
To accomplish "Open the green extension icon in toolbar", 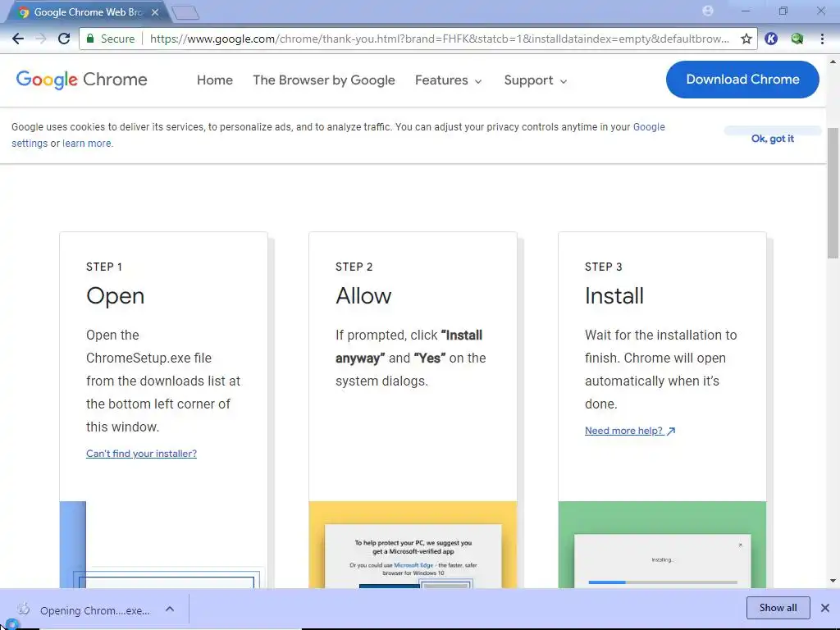I will tap(797, 39).
